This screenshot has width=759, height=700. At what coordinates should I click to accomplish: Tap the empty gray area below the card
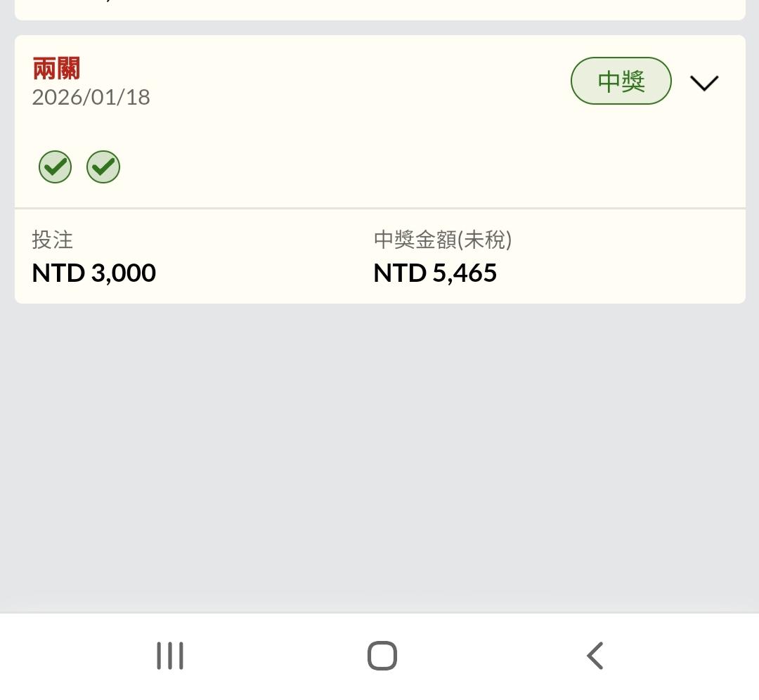click(379, 457)
